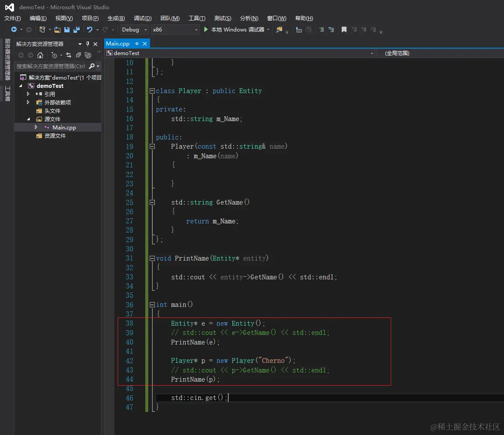
Task: Open the 测试(S) menu
Action: [x=222, y=18]
